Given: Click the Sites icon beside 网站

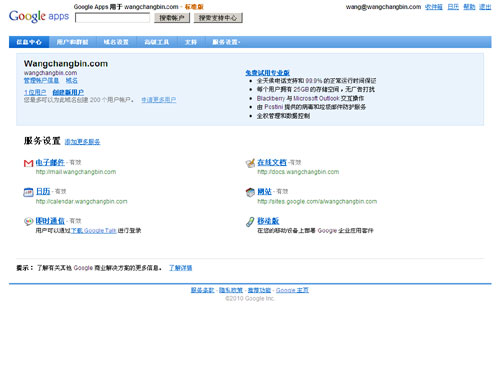Looking at the screenshot, I should [x=250, y=192].
